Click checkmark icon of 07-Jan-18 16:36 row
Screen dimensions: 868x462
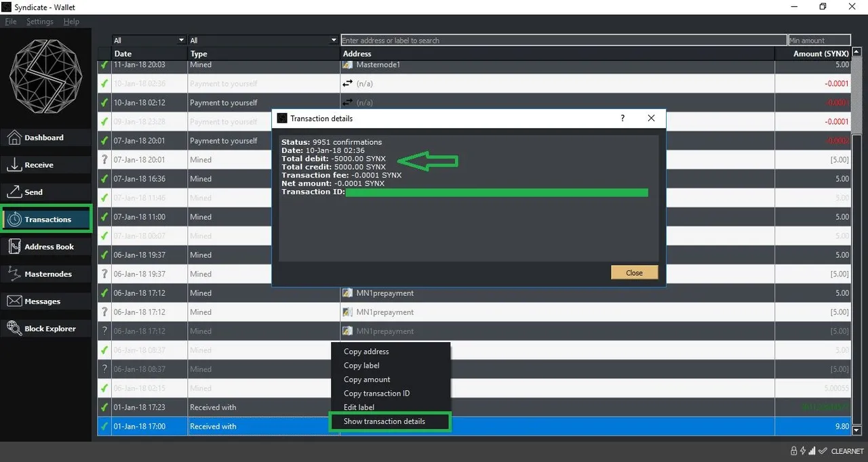(104, 179)
